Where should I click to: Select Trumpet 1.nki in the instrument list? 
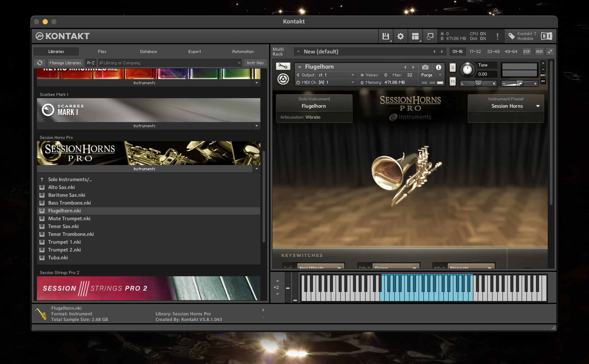pos(148,242)
